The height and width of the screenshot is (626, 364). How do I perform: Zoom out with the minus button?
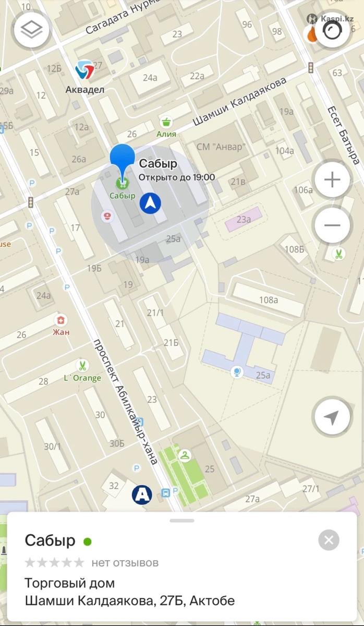(332, 226)
